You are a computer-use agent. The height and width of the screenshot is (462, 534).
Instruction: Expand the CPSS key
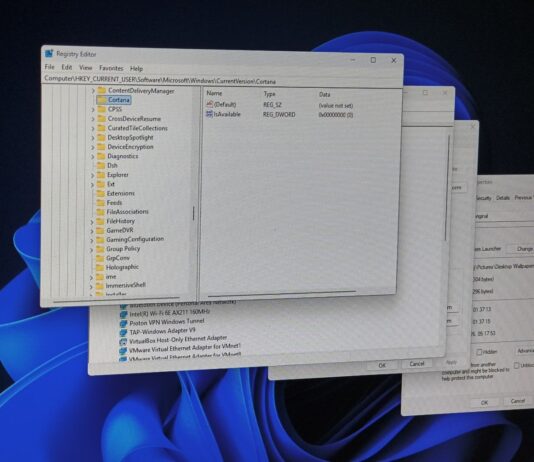tap(93, 110)
